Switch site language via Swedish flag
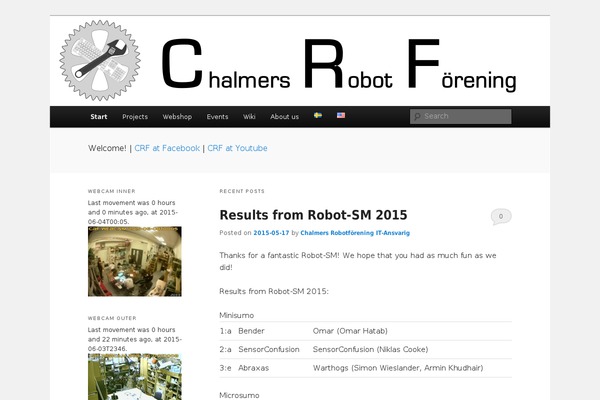The image size is (600, 400). [x=318, y=115]
